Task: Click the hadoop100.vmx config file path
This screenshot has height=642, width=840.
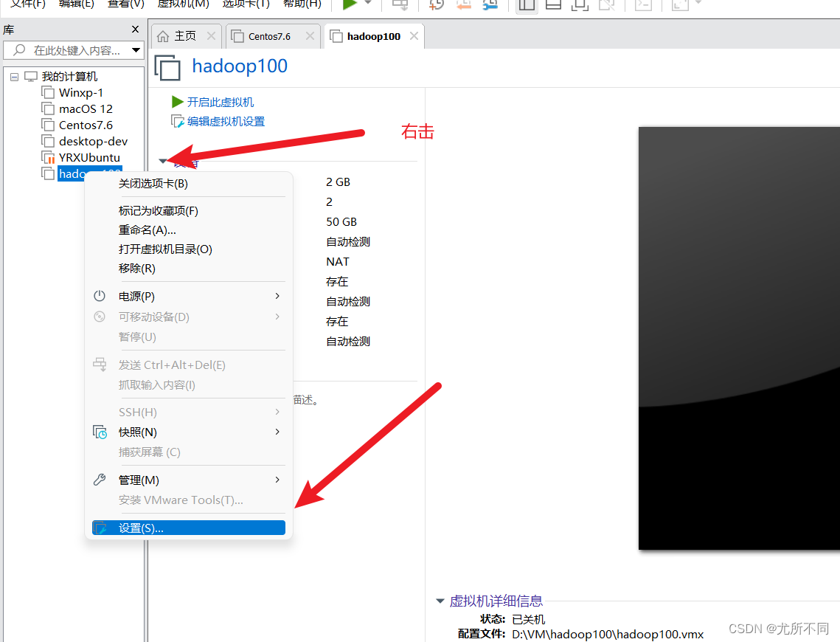Action: coord(608,634)
